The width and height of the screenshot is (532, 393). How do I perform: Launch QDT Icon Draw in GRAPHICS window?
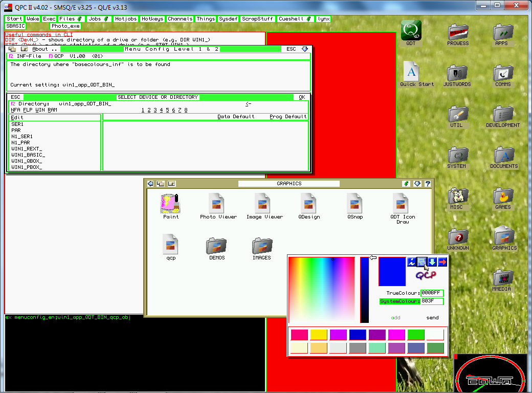pyautogui.click(x=401, y=203)
